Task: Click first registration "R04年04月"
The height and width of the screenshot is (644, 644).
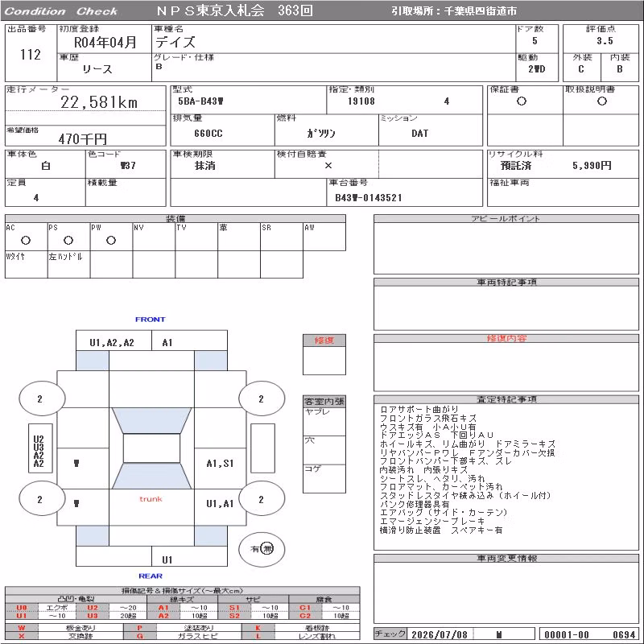Action: coord(105,43)
